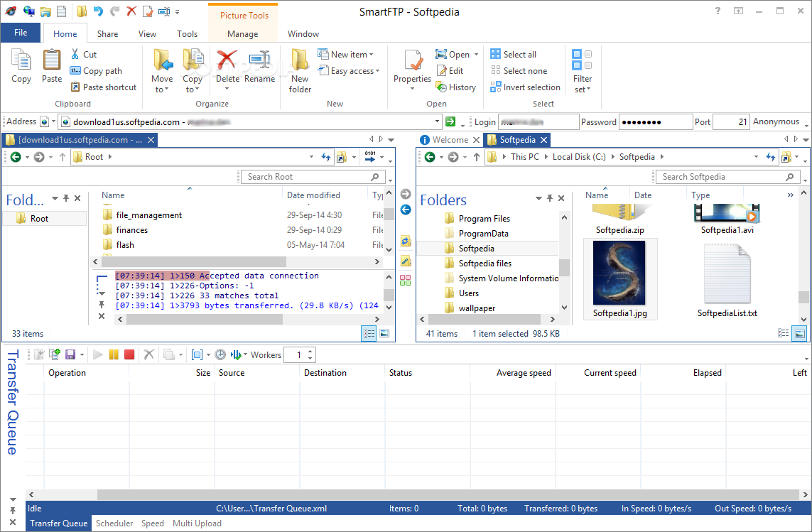This screenshot has height=532, width=812.
Task: Click Copy path in the ribbon
Action: [x=97, y=71]
